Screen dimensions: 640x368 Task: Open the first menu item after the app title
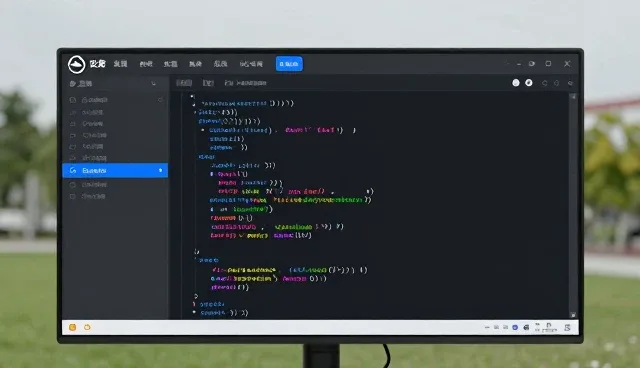120,64
